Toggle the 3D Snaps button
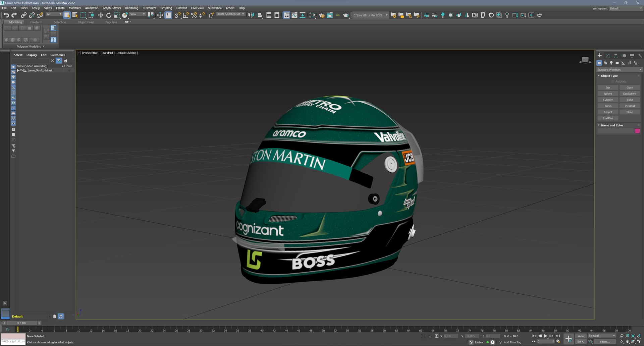 (177, 15)
